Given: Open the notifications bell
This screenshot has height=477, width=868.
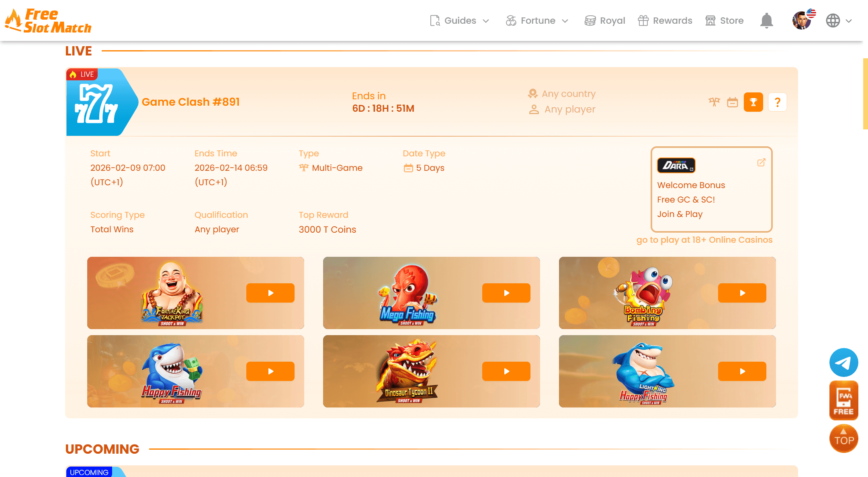Looking at the screenshot, I should [766, 20].
